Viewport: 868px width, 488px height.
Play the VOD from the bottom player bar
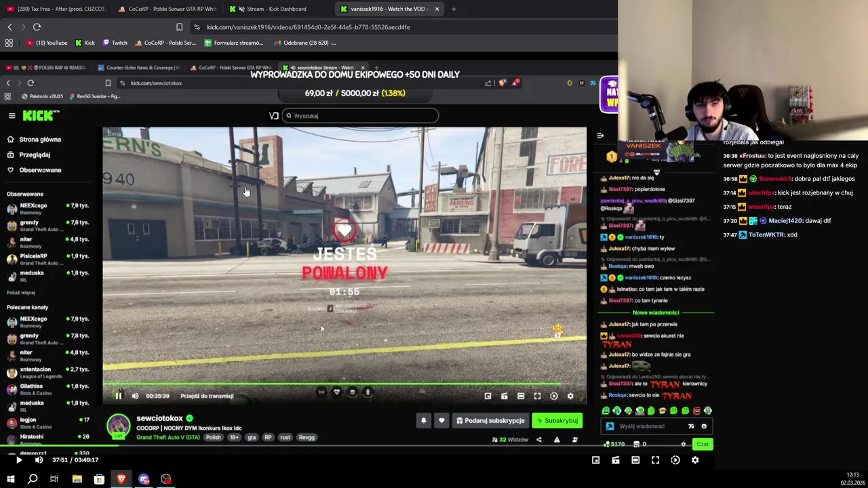19,460
